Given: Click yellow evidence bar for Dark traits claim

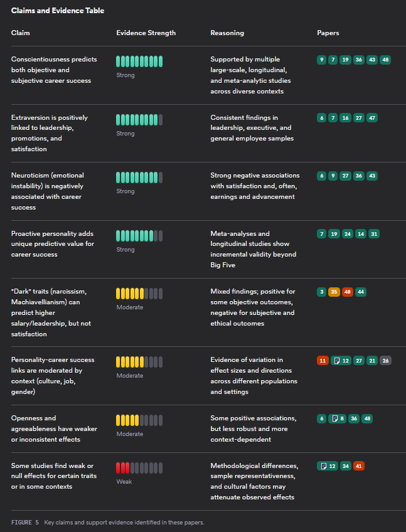Looking at the screenshot, I should click(130, 293).
